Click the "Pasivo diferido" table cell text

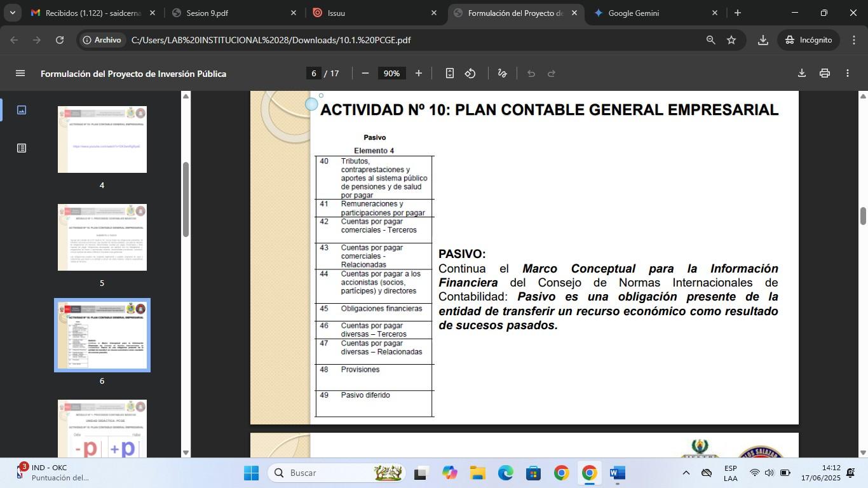[x=365, y=395]
